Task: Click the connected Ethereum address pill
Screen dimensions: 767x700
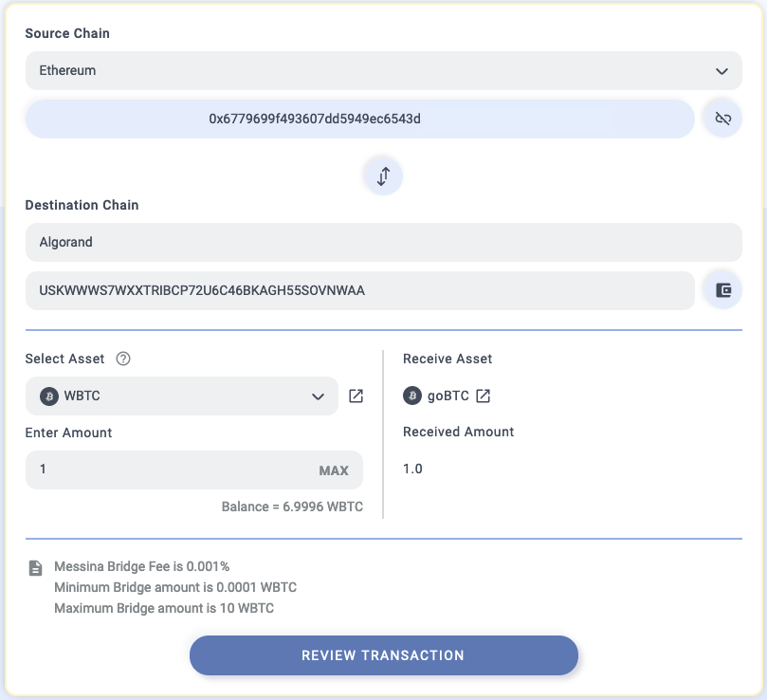Action: point(360,119)
